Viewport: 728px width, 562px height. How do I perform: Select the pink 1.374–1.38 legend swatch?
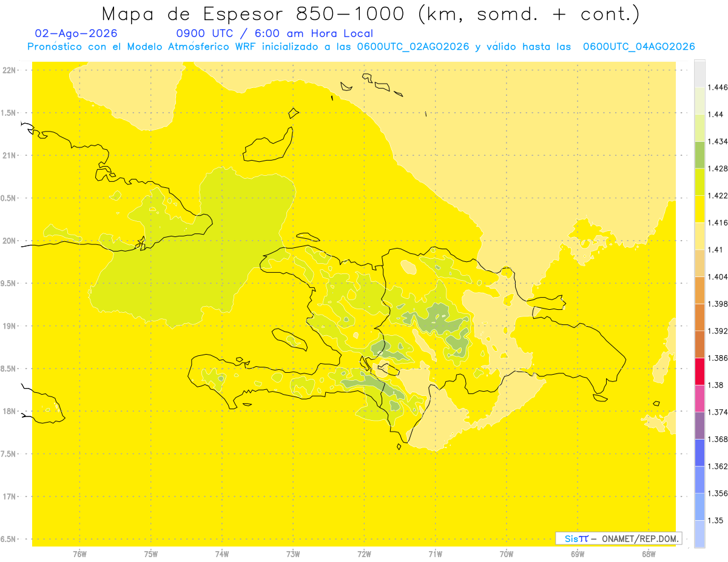pos(699,398)
